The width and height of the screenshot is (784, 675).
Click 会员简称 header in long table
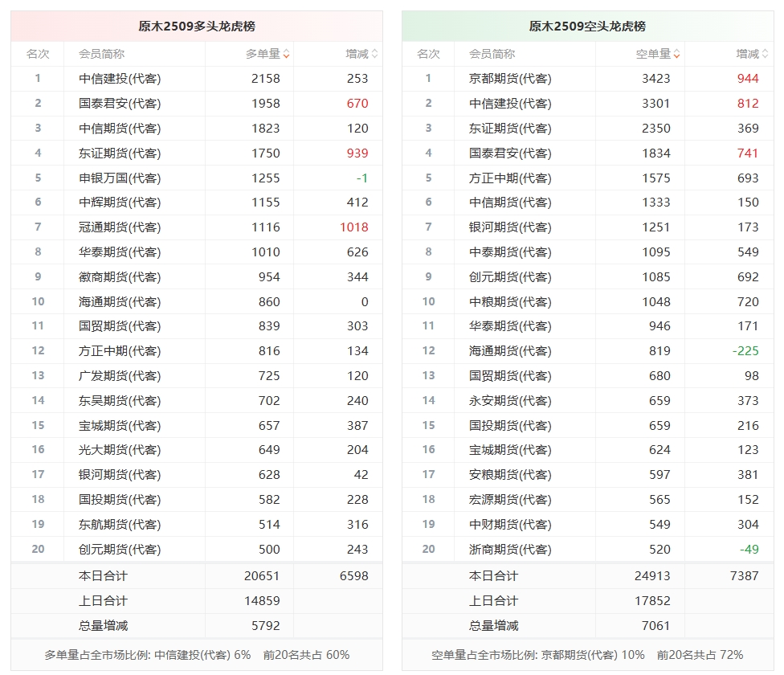pos(101,54)
